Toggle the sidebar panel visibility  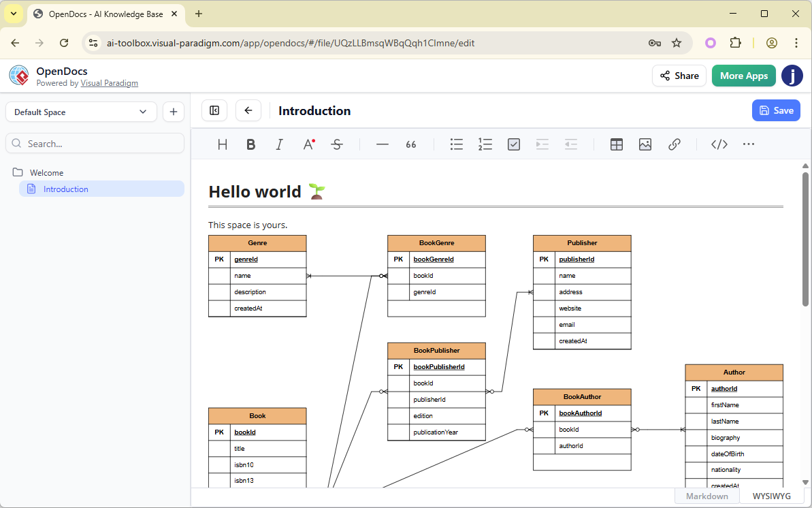coord(214,110)
